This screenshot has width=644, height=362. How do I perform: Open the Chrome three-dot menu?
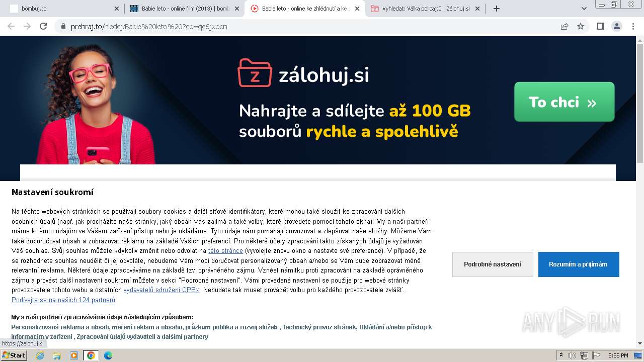point(633,26)
